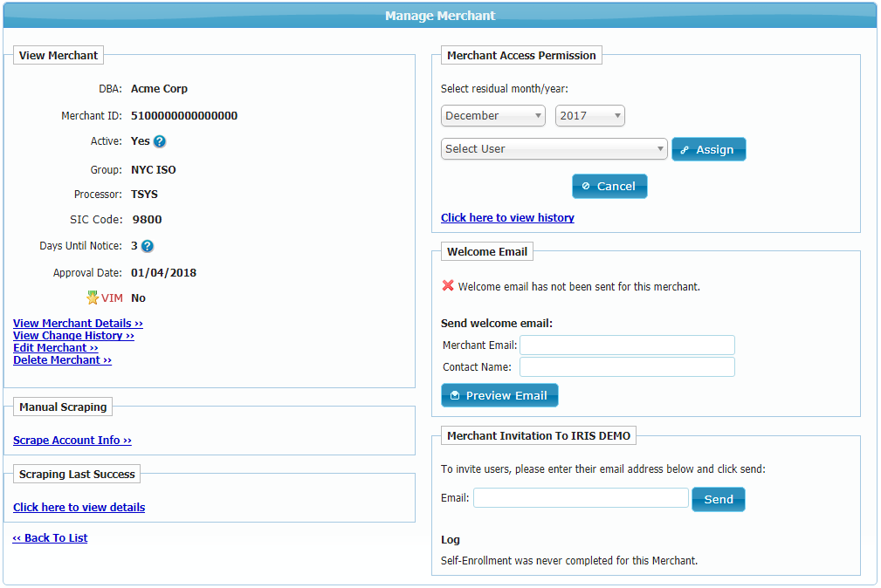Click the Approval Date 01/04/2018
Viewport: 881px width, 588px height.
tap(163, 273)
